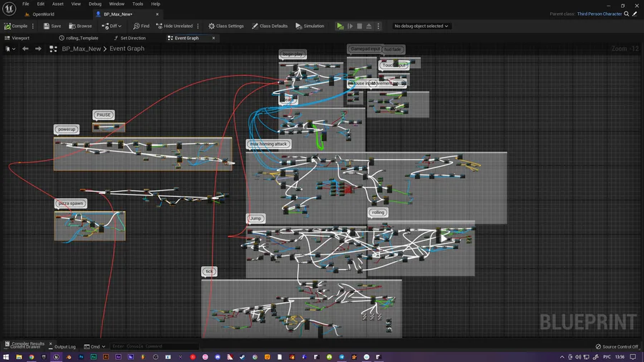Open the Photoshop taskbar icon
644x362 pixels.
coord(81,357)
